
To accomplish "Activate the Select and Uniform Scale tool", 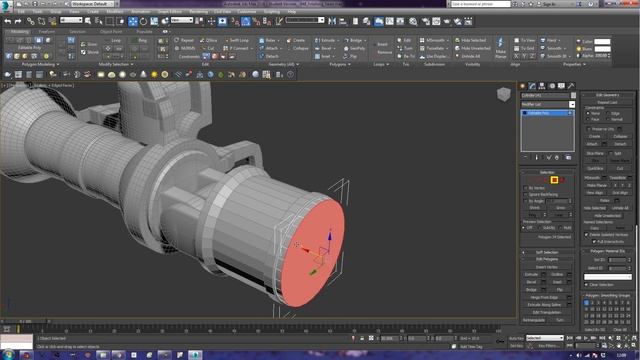I will point(154,21).
